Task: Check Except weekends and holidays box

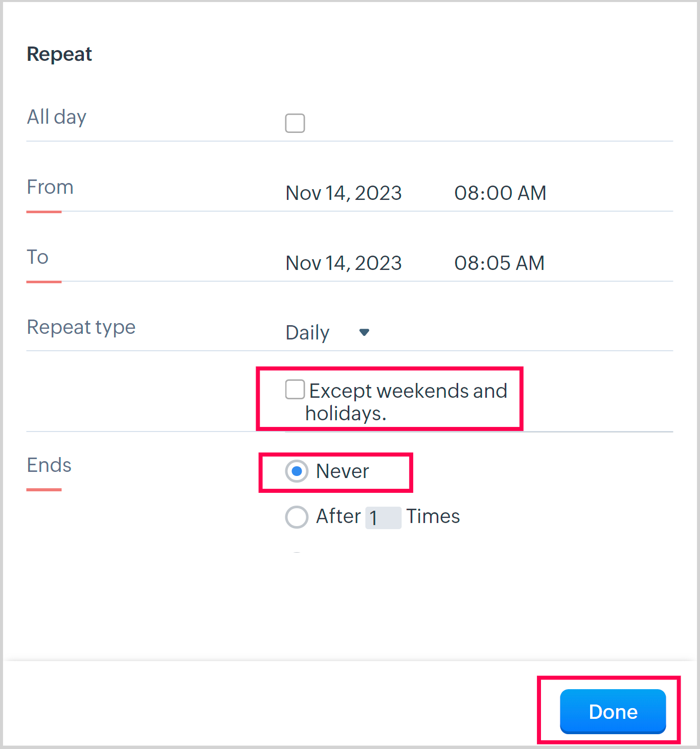Action: point(295,390)
